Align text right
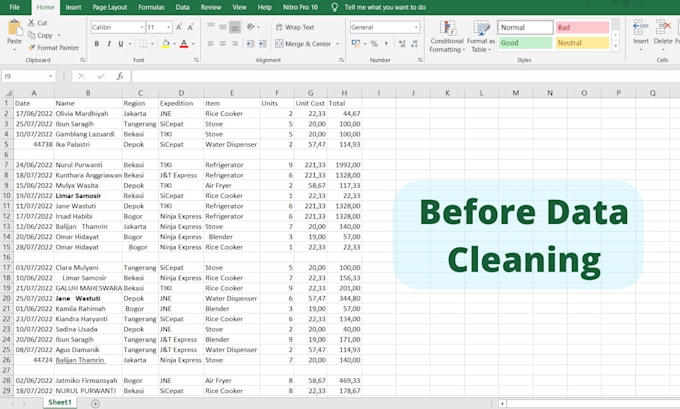Image resolution: width=680 pixels, height=409 pixels. point(235,44)
